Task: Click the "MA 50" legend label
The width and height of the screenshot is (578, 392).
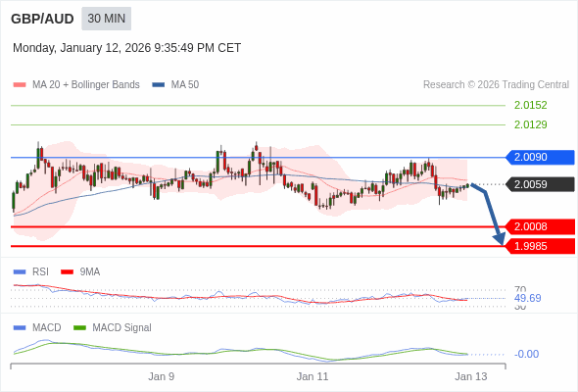Action: tap(185, 85)
